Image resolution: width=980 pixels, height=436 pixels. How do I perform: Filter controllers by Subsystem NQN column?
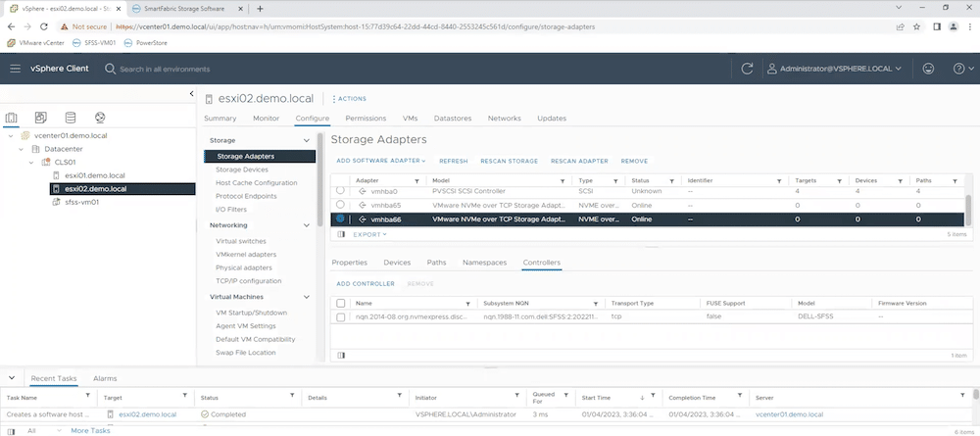click(x=596, y=304)
